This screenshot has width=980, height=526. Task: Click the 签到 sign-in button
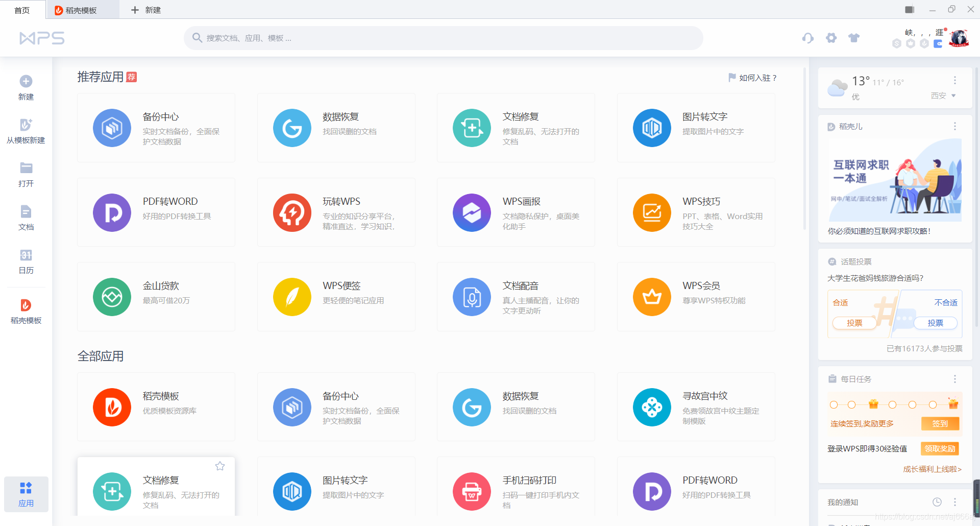pyautogui.click(x=940, y=424)
